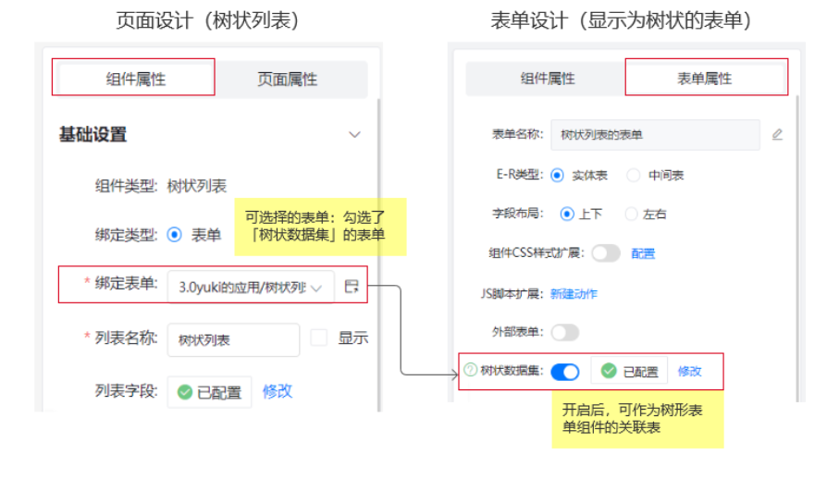Choose 中间表 as the E-R类型

(634, 175)
